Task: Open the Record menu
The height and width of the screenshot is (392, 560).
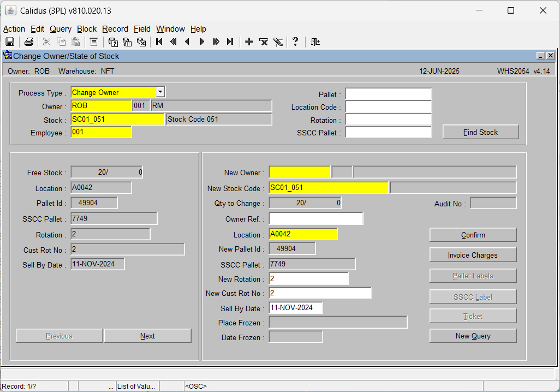Action: [115, 29]
